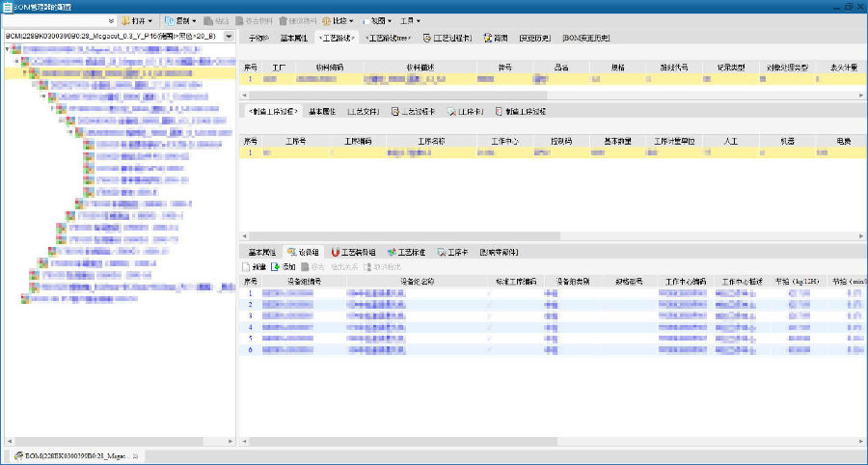
Task: Switch to the 子物件 tab
Action: [x=258, y=38]
